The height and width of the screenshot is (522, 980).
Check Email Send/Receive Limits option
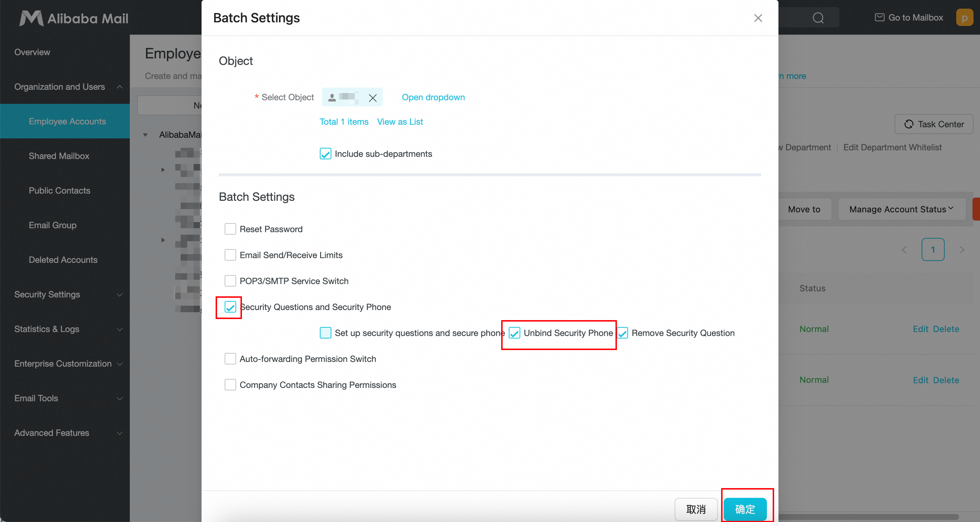click(x=230, y=255)
